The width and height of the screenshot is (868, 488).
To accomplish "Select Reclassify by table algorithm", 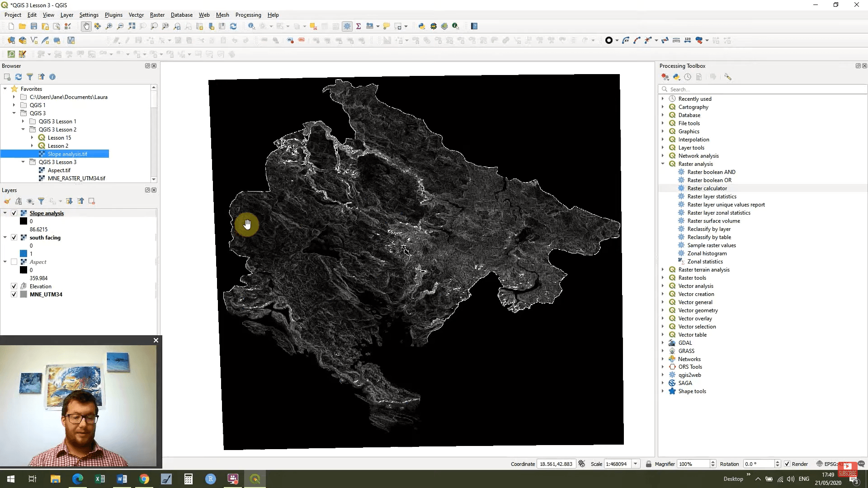I will tap(709, 237).
